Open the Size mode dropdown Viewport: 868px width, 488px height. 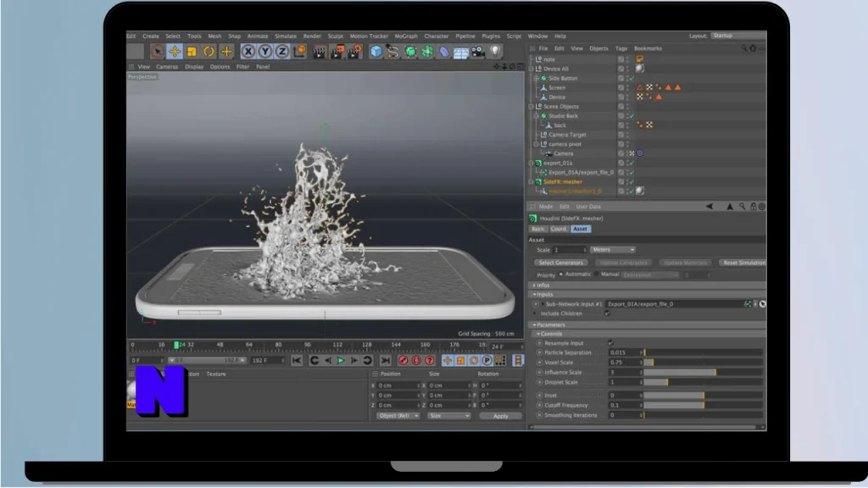click(x=448, y=415)
